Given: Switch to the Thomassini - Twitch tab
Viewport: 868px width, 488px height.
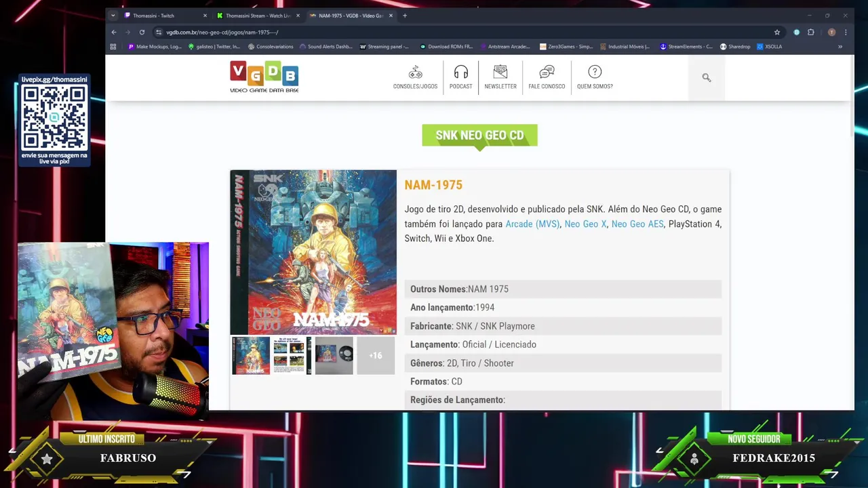Looking at the screenshot, I should pos(165,16).
